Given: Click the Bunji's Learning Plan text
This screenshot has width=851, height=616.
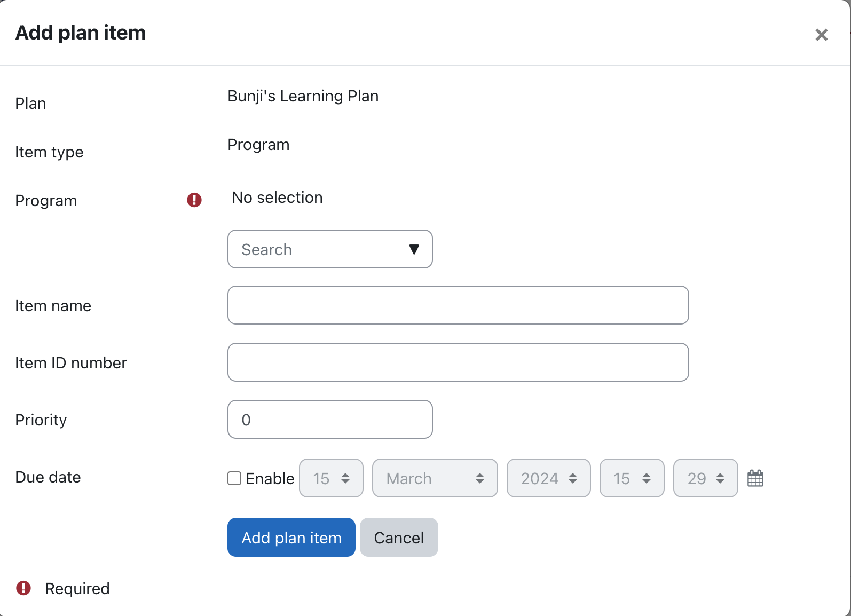Looking at the screenshot, I should pyautogui.click(x=303, y=96).
